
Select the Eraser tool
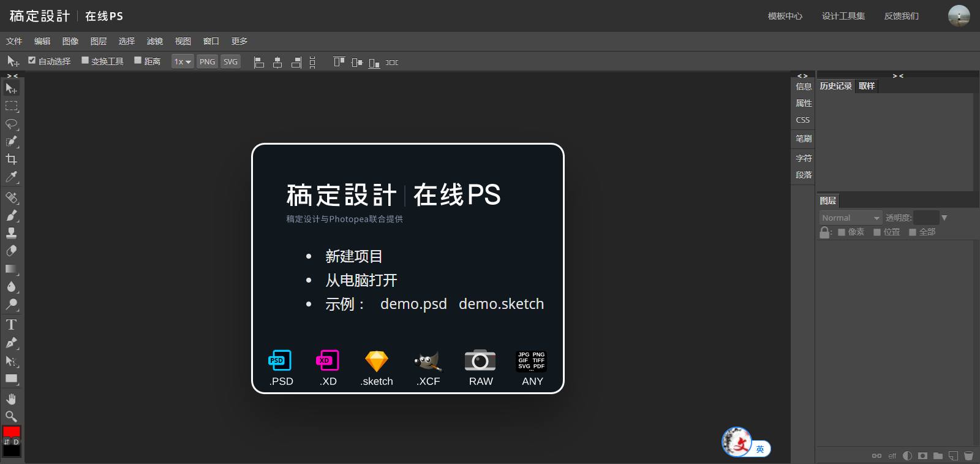click(x=11, y=251)
